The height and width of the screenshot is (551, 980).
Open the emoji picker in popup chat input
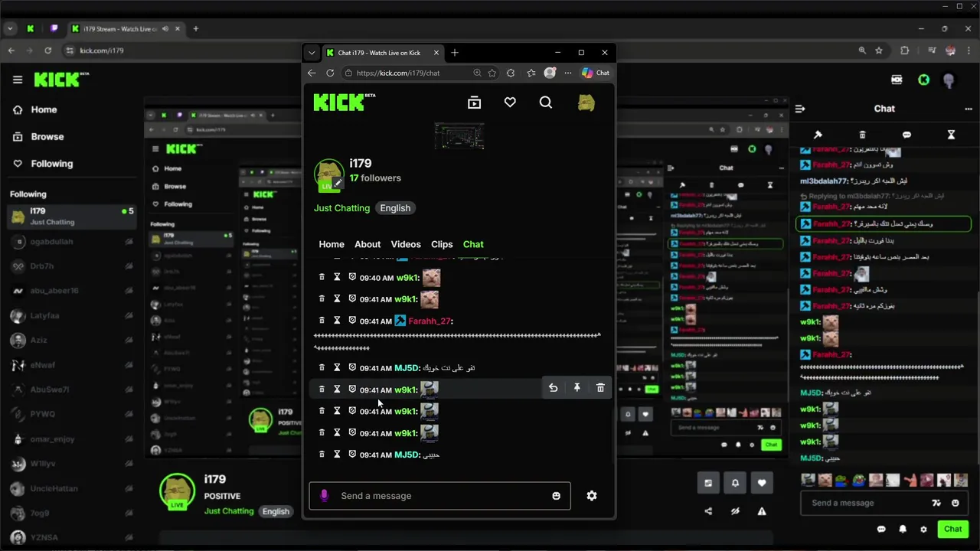coord(556,496)
